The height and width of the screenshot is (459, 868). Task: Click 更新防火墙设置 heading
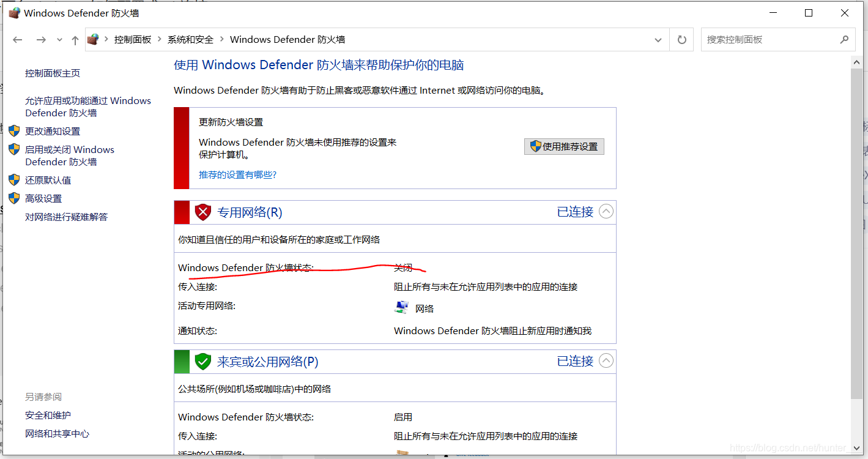[231, 122]
